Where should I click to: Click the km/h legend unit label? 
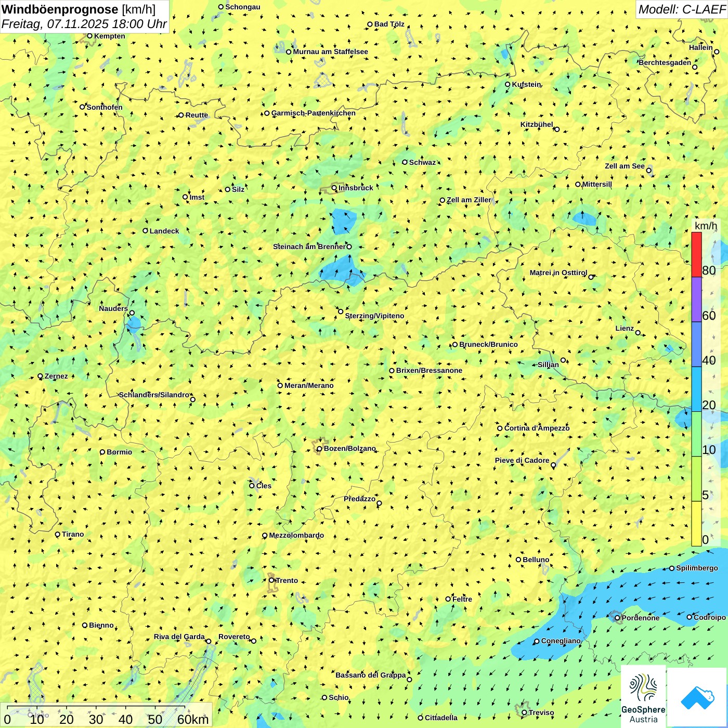[x=706, y=226]
